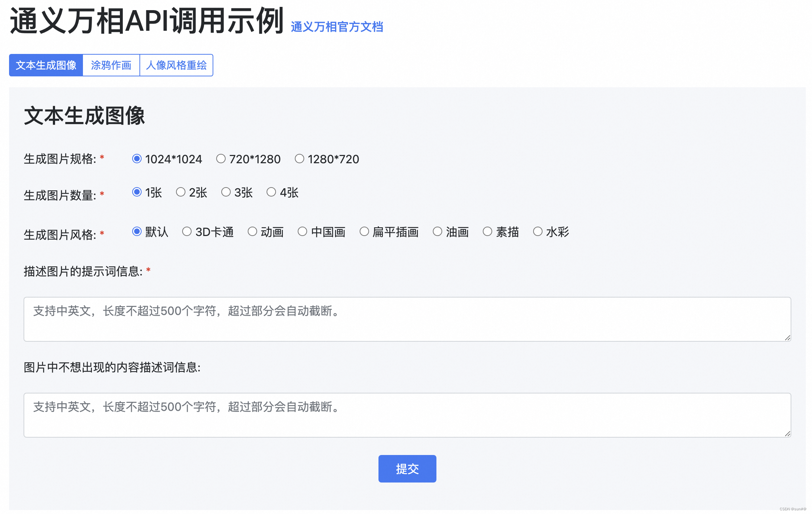
Task: Select the 720*1280 image size option
Action: 221,159
